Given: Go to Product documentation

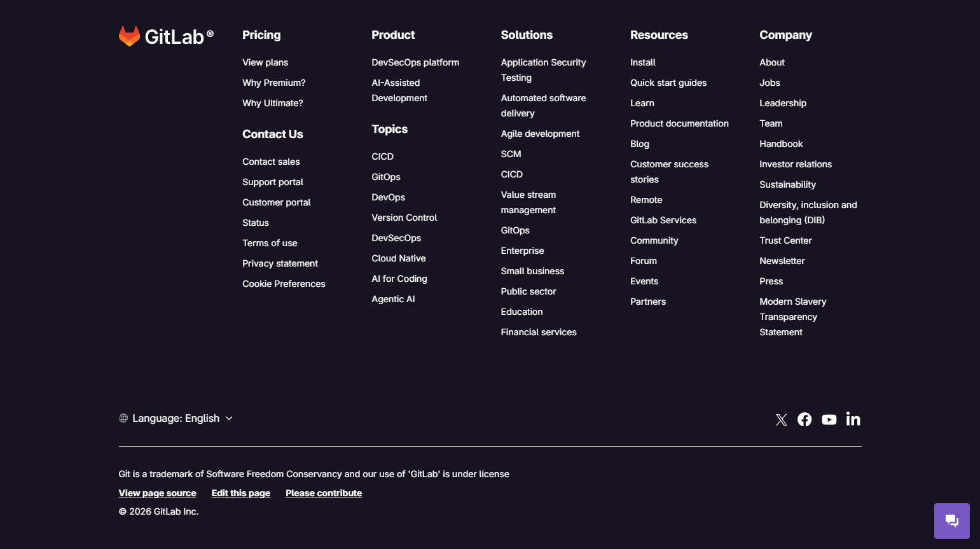Looking at the screenshot, I should click(679, 123).
